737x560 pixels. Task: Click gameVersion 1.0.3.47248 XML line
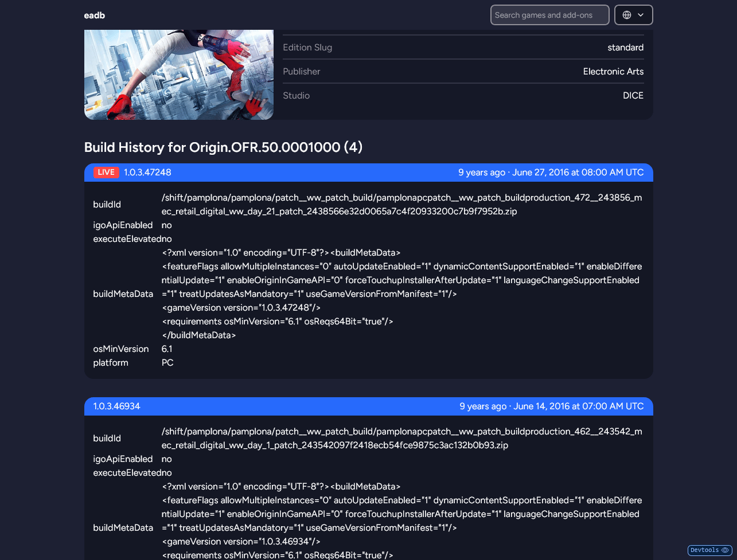tap(241, 308)
